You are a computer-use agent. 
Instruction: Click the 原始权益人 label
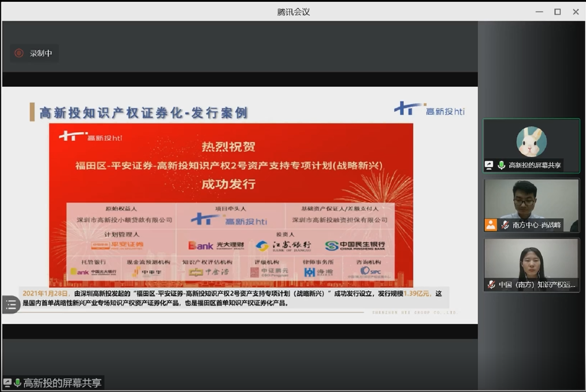click(121, 208)
